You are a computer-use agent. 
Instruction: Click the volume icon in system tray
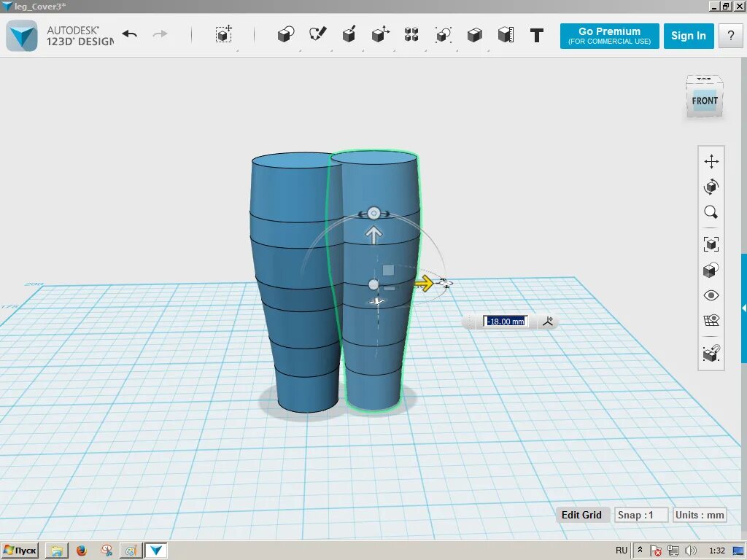690,551
